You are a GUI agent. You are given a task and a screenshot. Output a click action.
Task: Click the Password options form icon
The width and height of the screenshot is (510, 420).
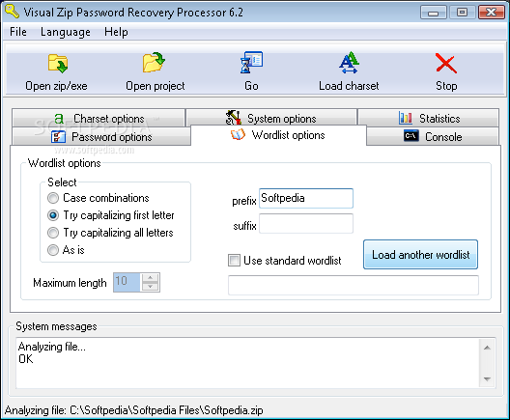point(58,136)
